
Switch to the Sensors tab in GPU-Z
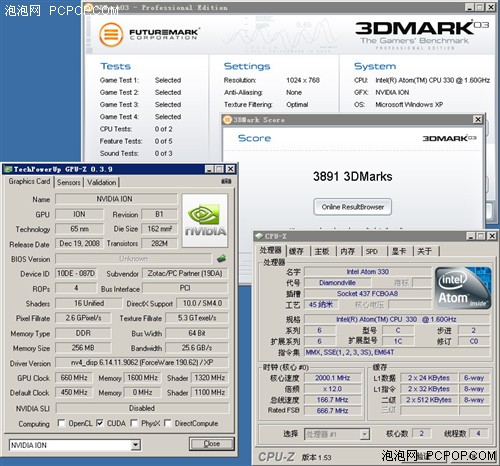(68, 182)
